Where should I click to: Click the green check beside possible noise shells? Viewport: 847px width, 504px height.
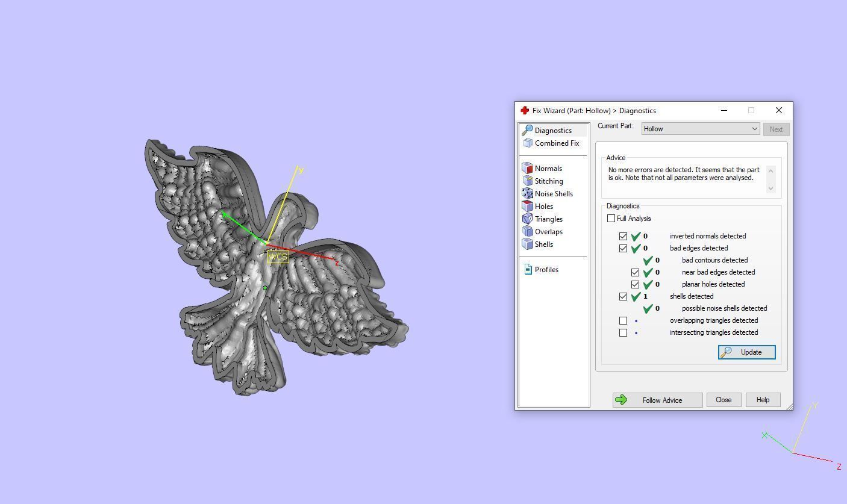coord(648,308)
